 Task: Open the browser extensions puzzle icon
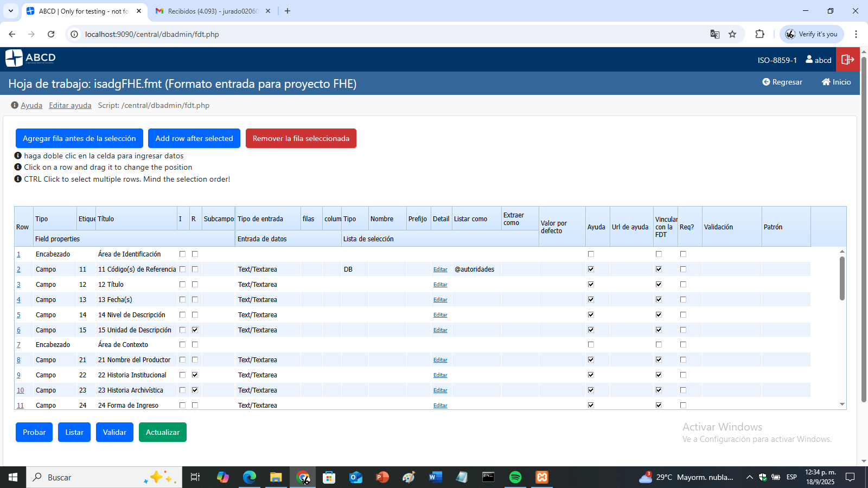pyautogui.click(x=759, y=34)
